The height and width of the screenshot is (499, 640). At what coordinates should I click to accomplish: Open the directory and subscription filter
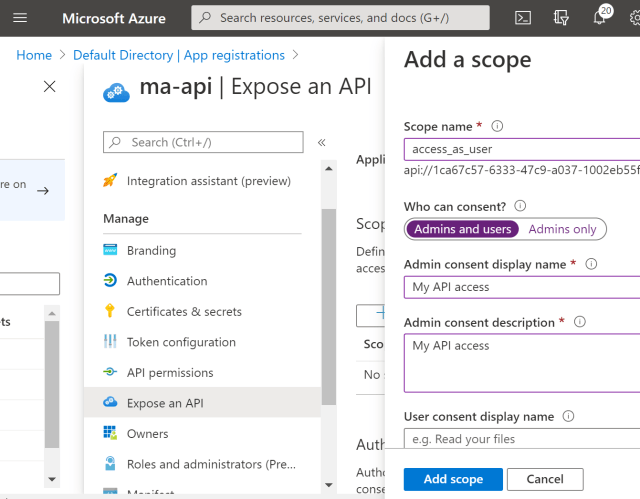click(x=562, y=18)
